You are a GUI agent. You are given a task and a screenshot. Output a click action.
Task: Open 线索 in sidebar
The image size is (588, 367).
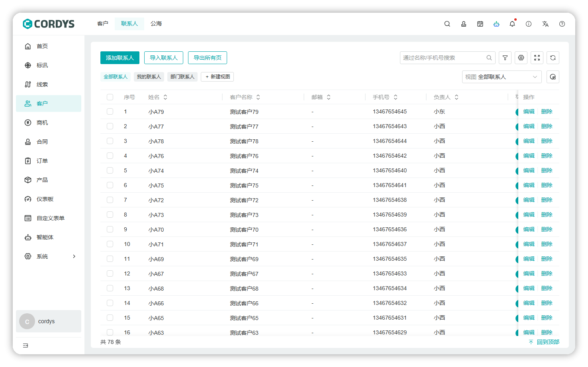(49, 84)
